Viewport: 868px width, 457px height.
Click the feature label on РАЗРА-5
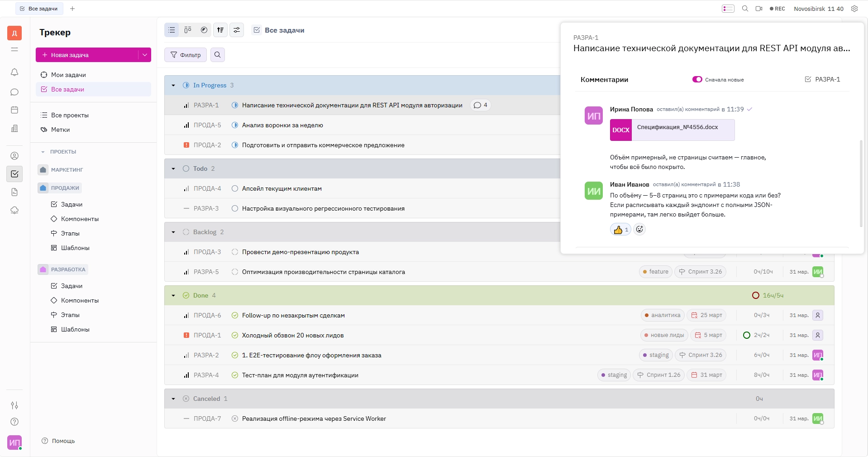coord(655,272)
